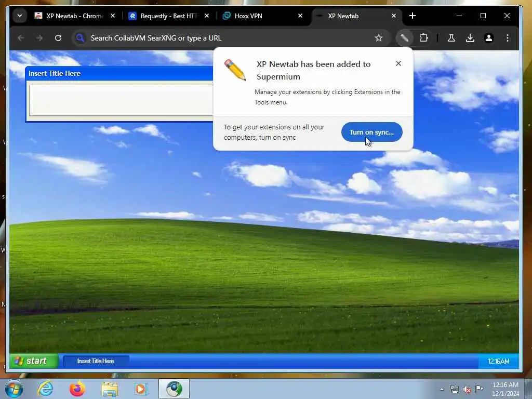This screenshot has height=399, width=532.
Task: Click inside the Insert Title Here text box
Action: (121, 100)
